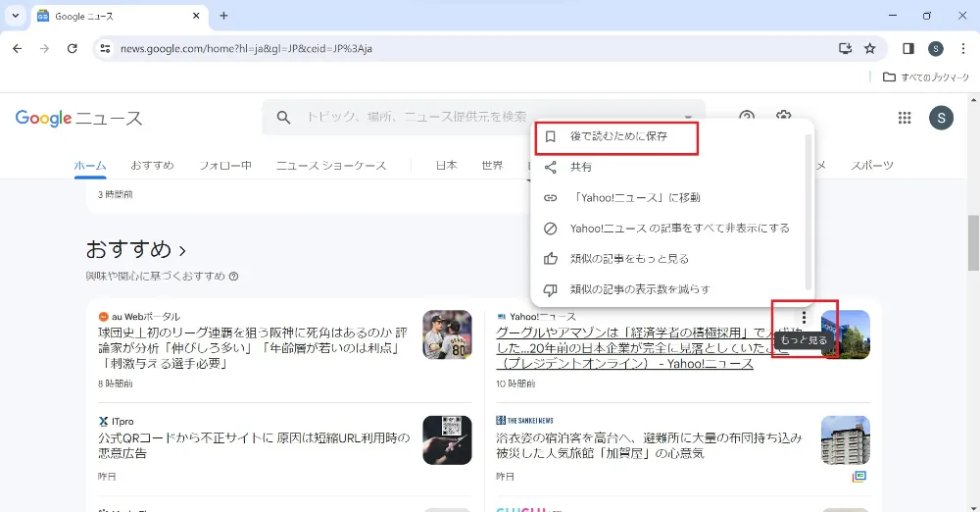
Task: Click the search magnifier icon
Action: [x=283, y=117]
